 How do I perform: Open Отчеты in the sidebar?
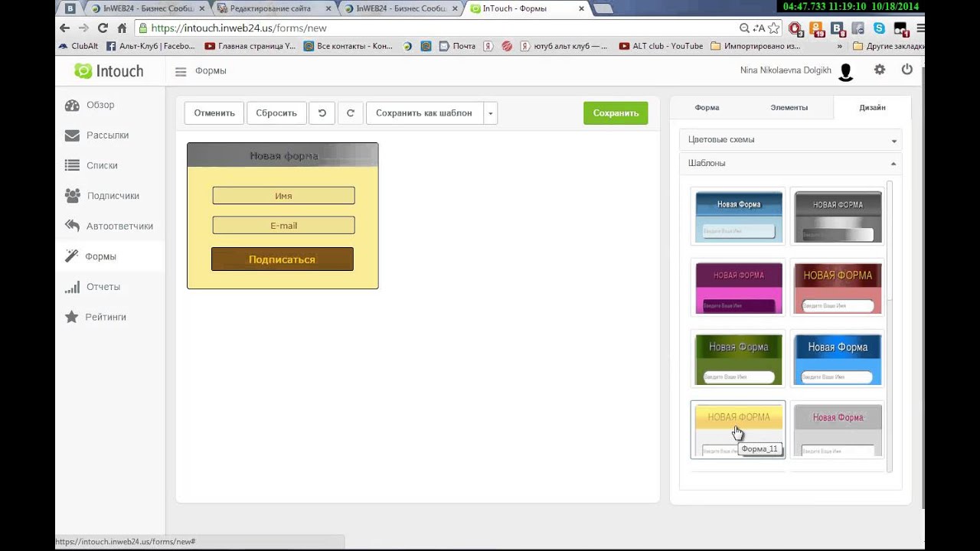point(103,287)
